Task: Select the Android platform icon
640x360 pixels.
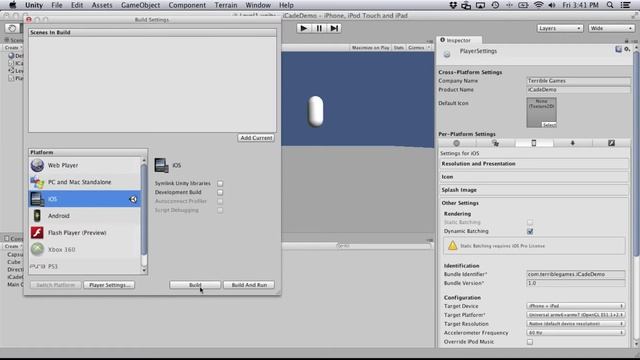Action: click(x=37, y=216)
